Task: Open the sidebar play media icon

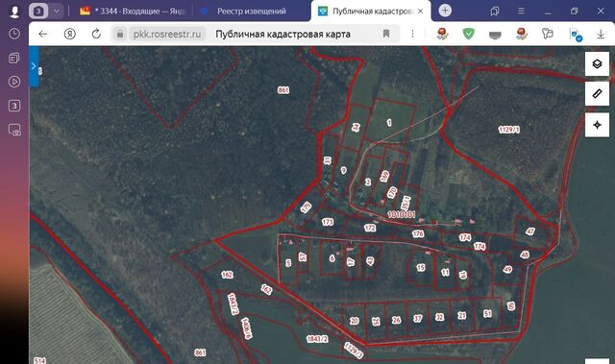Action: [x=14, y=82]
